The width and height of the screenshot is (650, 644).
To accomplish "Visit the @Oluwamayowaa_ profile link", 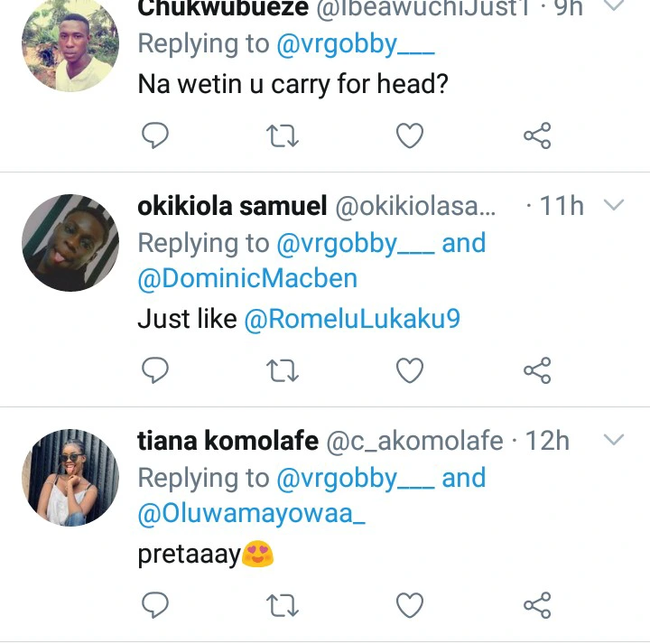I will click(x=252, y=513).
